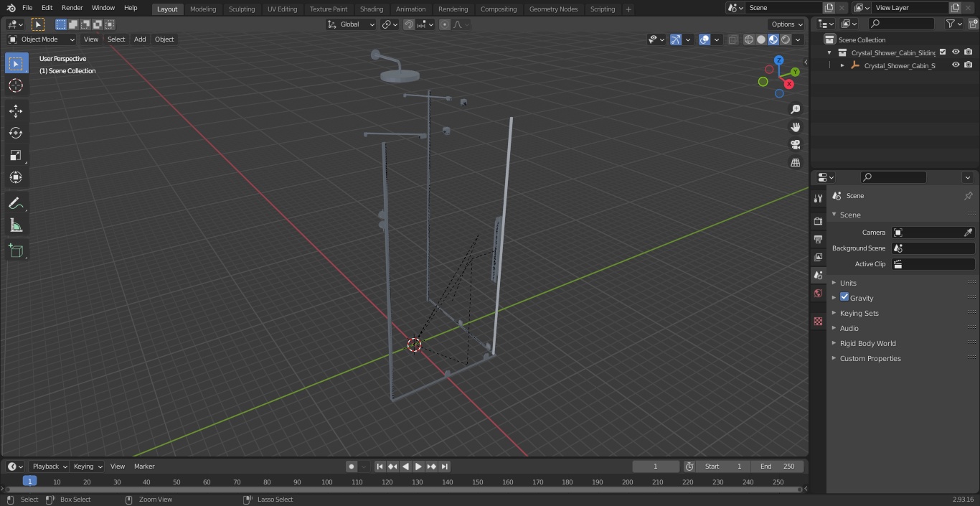Click the current frame number field
The width and height of the screenshot is (980, 506).
pyautogui.click(x=655, y=467)
